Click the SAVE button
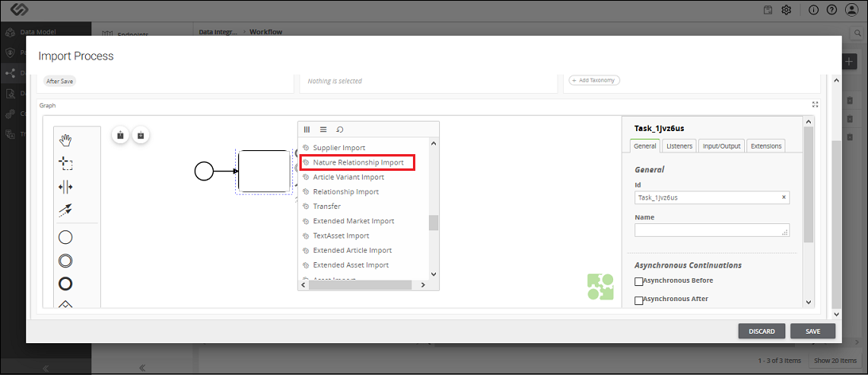Viewport: 868px width, 375px height. click(812, 331)
